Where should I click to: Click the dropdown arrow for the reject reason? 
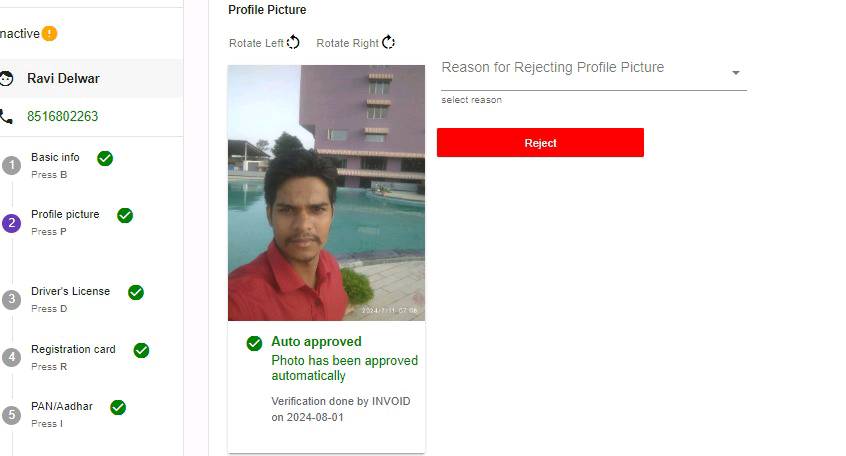click(x=735, y=72)
